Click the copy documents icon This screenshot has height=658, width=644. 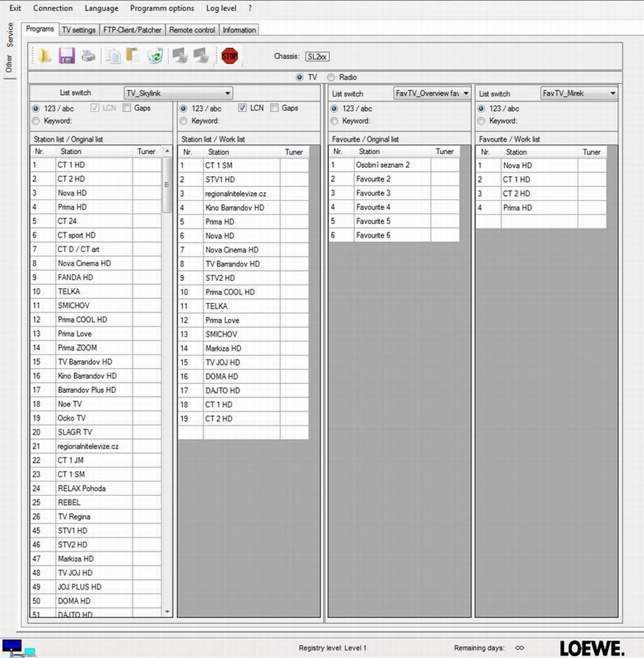113,56
